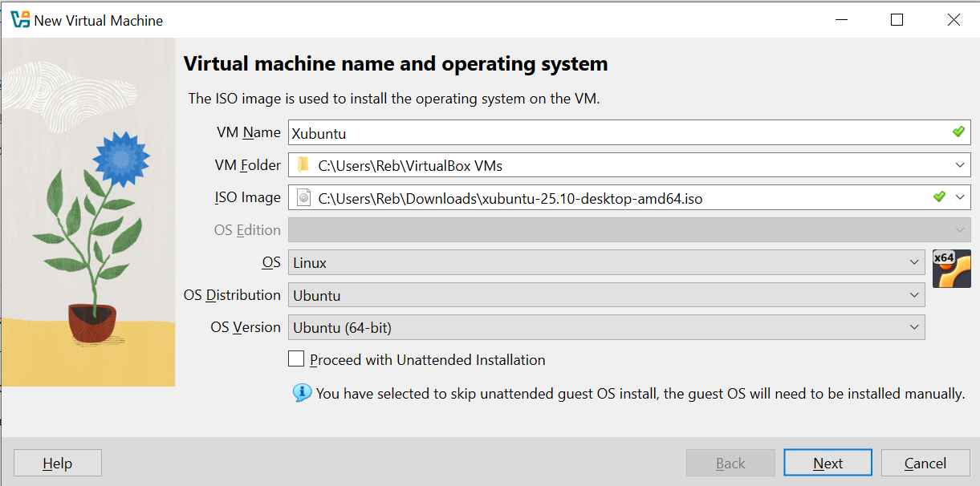The image size is (980, 486).
Task: Open OS Version dropdown showing Ubuntu (64-bit)
Action: [x=607, y=327]
